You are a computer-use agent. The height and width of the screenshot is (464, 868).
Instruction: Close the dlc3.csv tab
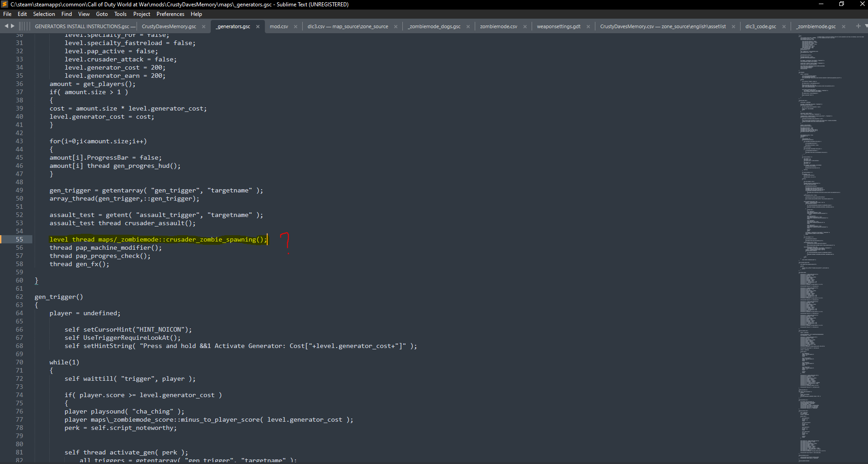pyautogui.click(x=396, y=26)
